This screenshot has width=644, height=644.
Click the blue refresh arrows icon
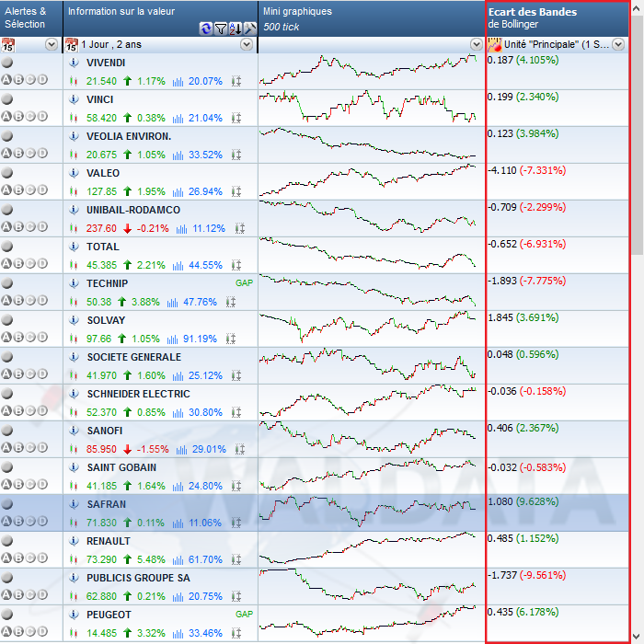point(206,29)
